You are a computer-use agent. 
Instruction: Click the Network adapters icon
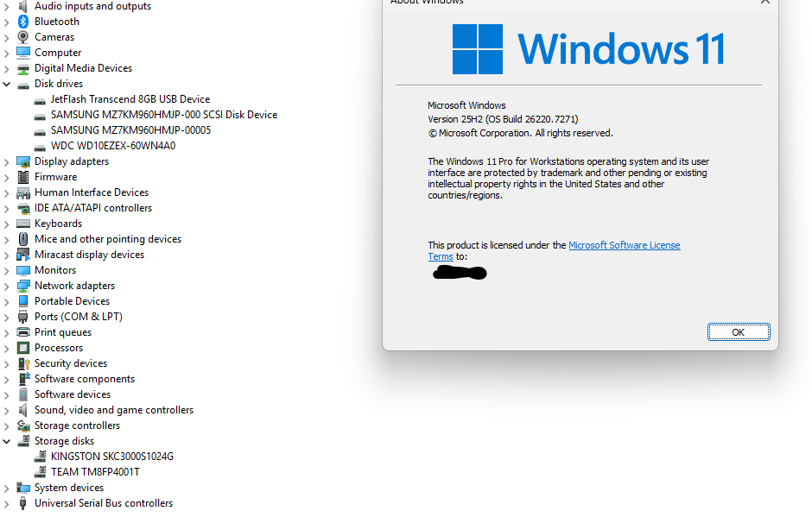coord(22,286)
